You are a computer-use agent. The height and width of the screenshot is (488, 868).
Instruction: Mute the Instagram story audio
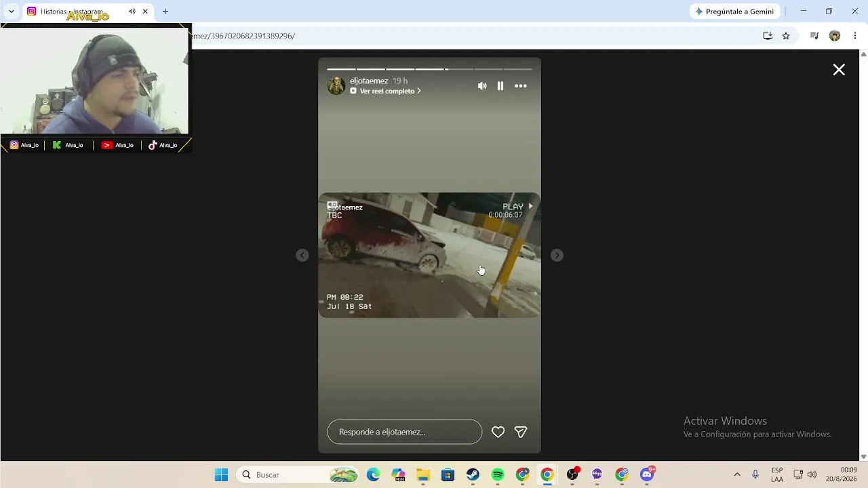482,86
